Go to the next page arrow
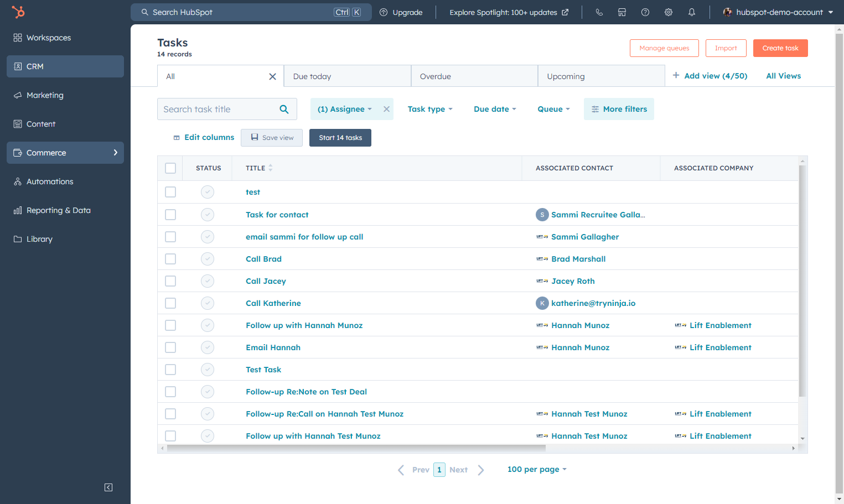This screenshot has width=844, height=504. click(481, 470)
